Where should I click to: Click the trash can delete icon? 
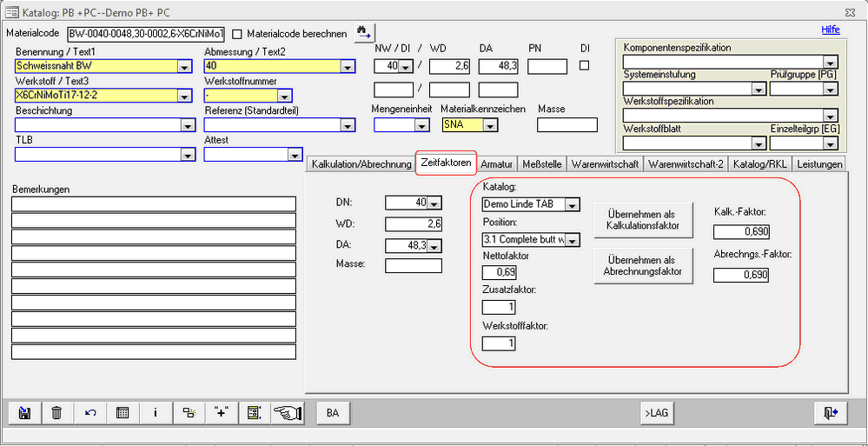pos(56,413)
